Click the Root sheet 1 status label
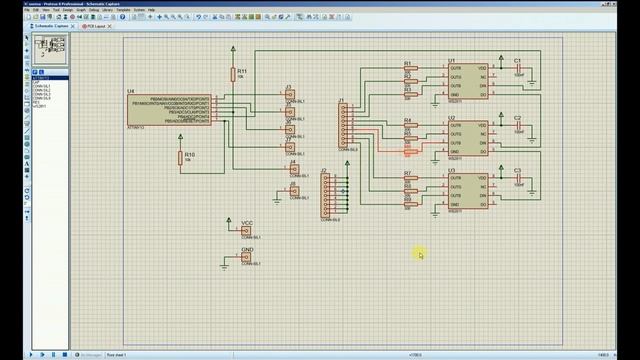This screenshot has height=360, width=640. pos(117,355)
